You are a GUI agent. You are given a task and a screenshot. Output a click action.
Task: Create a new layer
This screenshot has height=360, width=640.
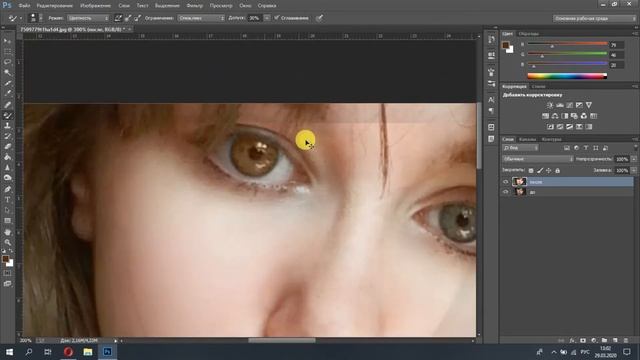[615, 340]
